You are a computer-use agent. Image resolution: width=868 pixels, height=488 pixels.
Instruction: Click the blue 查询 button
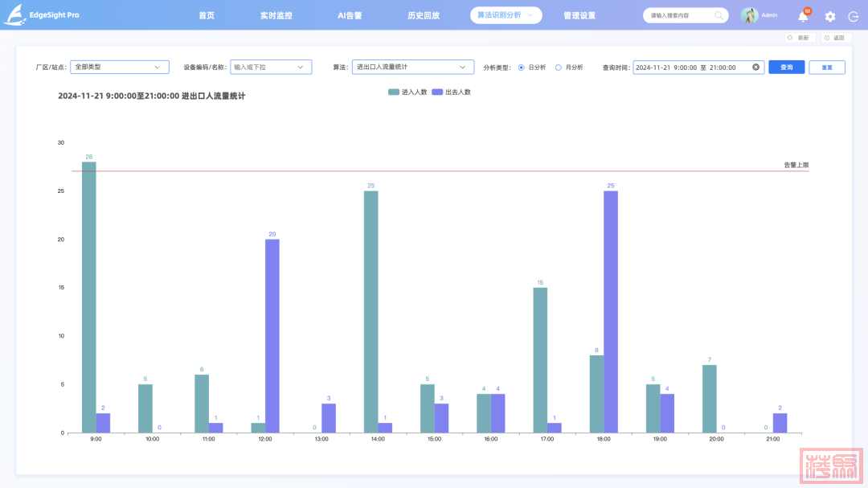pos(786,68)
